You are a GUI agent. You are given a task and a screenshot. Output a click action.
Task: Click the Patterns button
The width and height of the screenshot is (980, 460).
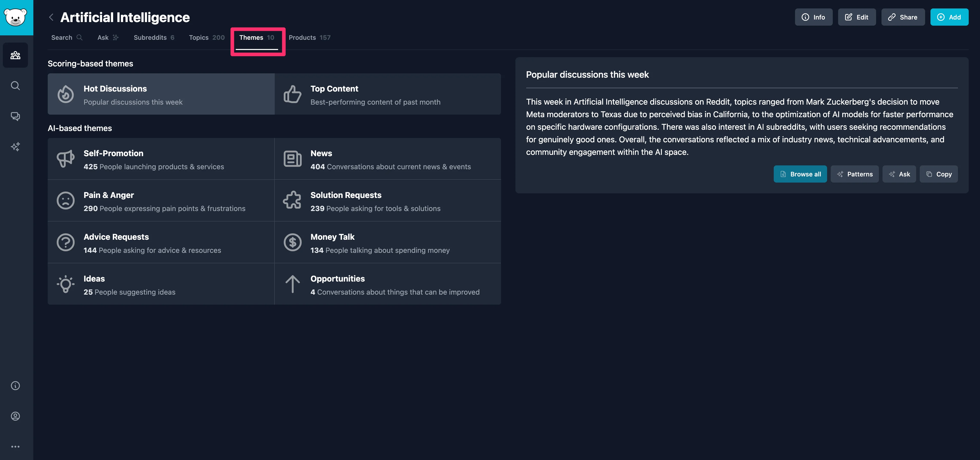[x=855, y=174]
